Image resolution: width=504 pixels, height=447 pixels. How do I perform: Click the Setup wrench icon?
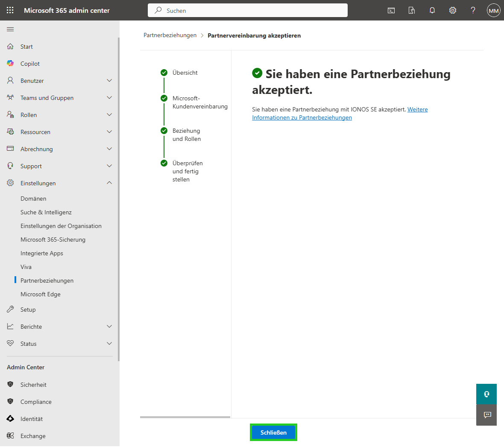(x=10, y=310)
